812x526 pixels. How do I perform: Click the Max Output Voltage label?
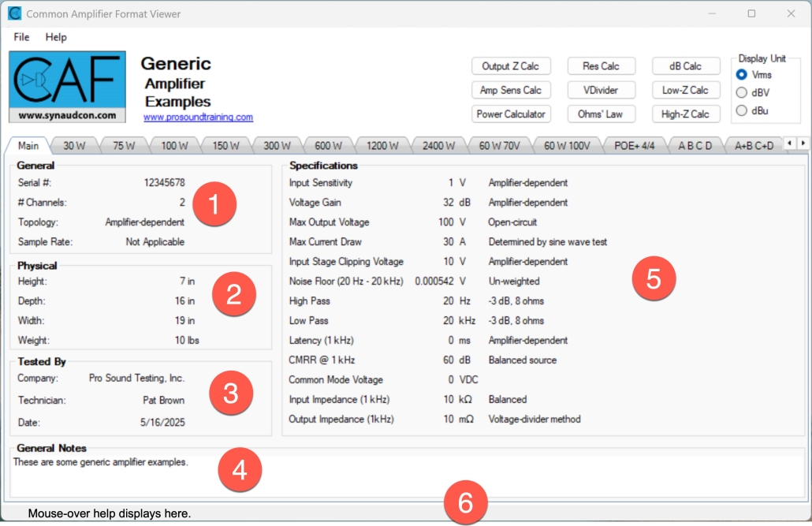(x=329, y=222)
